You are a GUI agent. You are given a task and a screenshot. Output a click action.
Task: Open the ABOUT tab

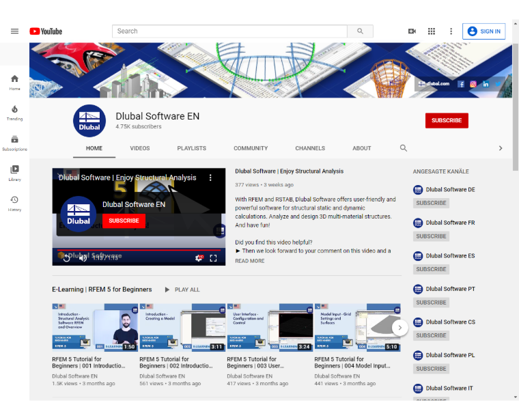(x=361, y=148)
